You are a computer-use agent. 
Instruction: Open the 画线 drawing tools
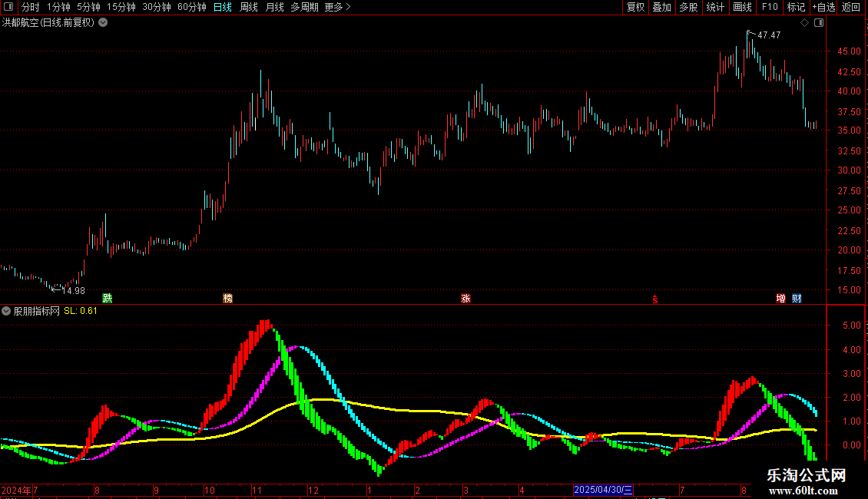pyautogui.click(x=742, y=7)
